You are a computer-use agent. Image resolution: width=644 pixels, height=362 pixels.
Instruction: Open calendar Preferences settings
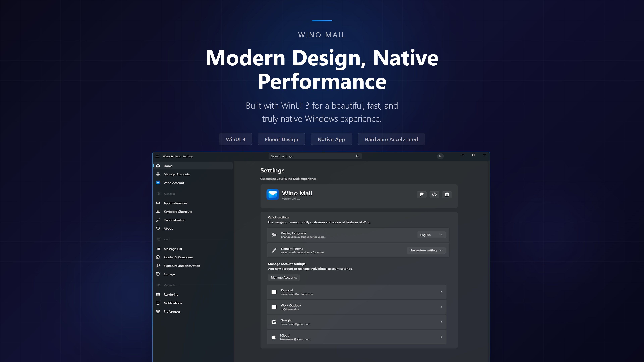pos(193,311)
